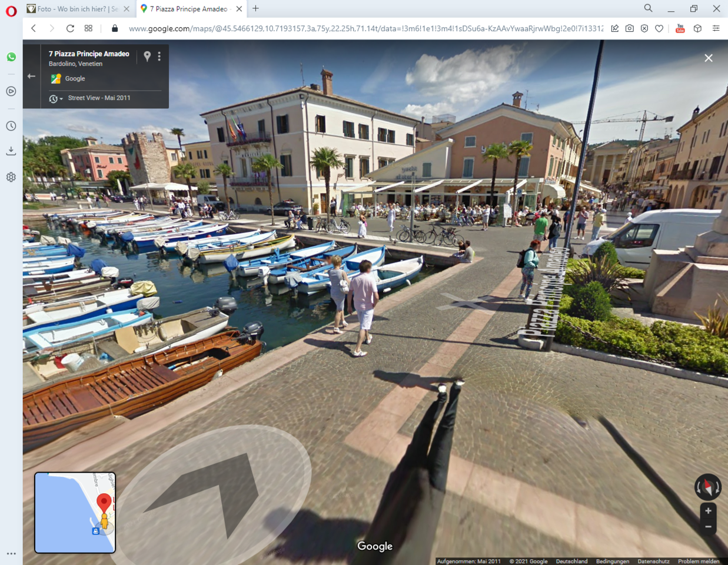728x565 pixels.
Task: Open the Easy Setup menu
Action: [716, 28]
